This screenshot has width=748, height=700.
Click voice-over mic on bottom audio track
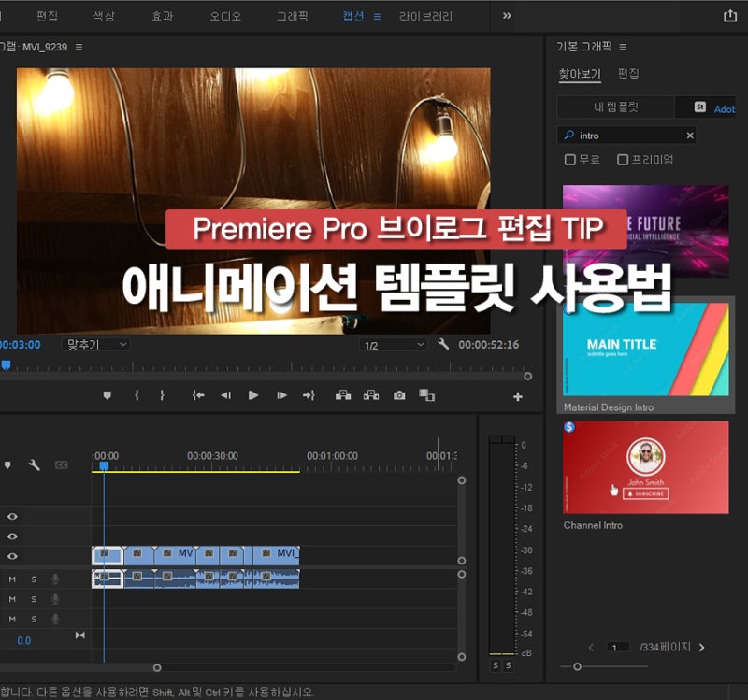pos(55,619)
